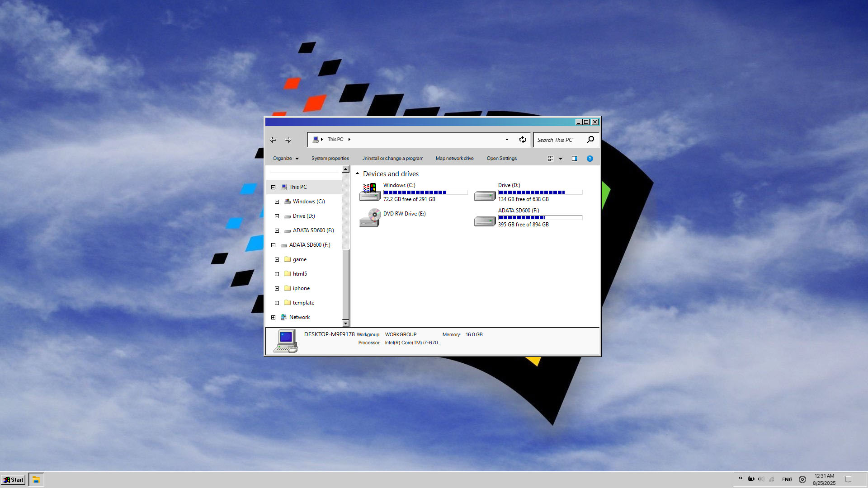Open the Organize menu
This screenshot has height=488, width=868.
pos(286,159)
